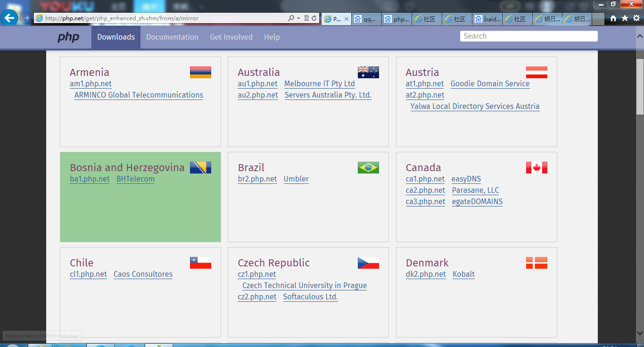Viewport: 644px width, 347px height.
Task: Click the Australia flag icon
Action: pyautogui.click(x=368, y=72)
